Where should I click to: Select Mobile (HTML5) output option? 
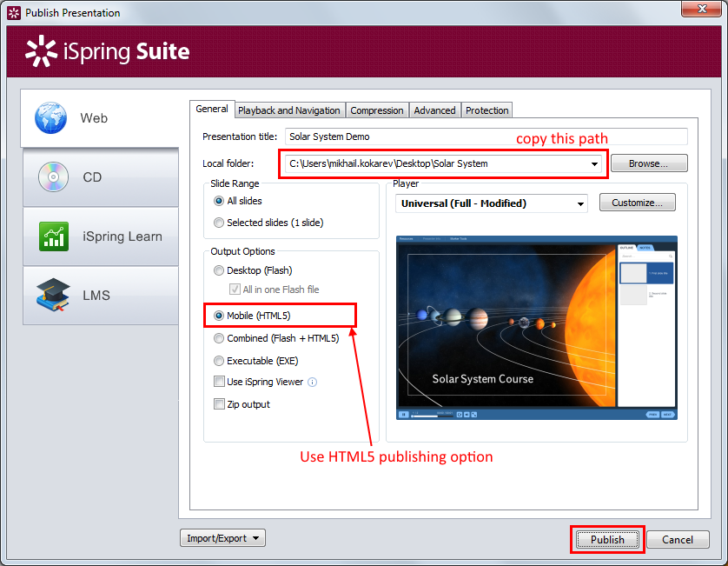pos(219,316)
